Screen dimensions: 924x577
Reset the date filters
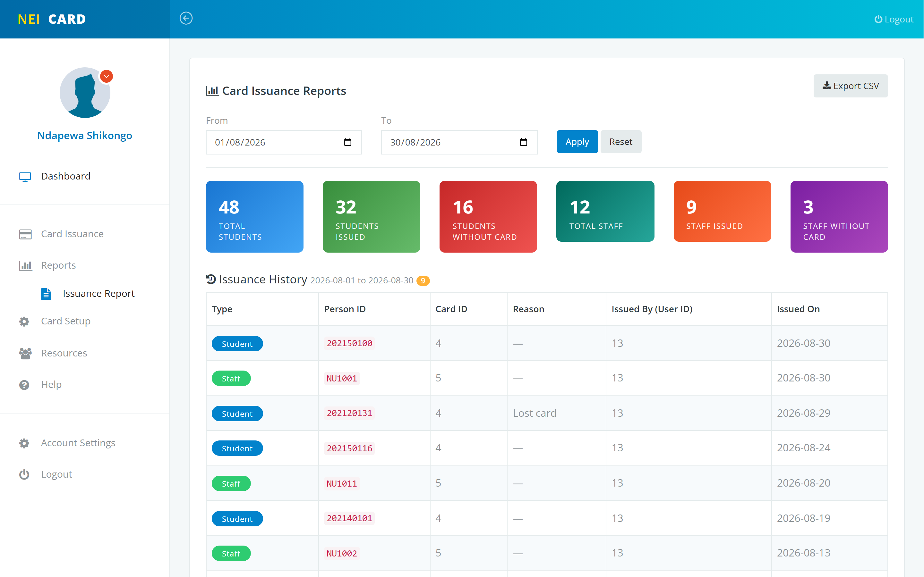coord(621,142)
